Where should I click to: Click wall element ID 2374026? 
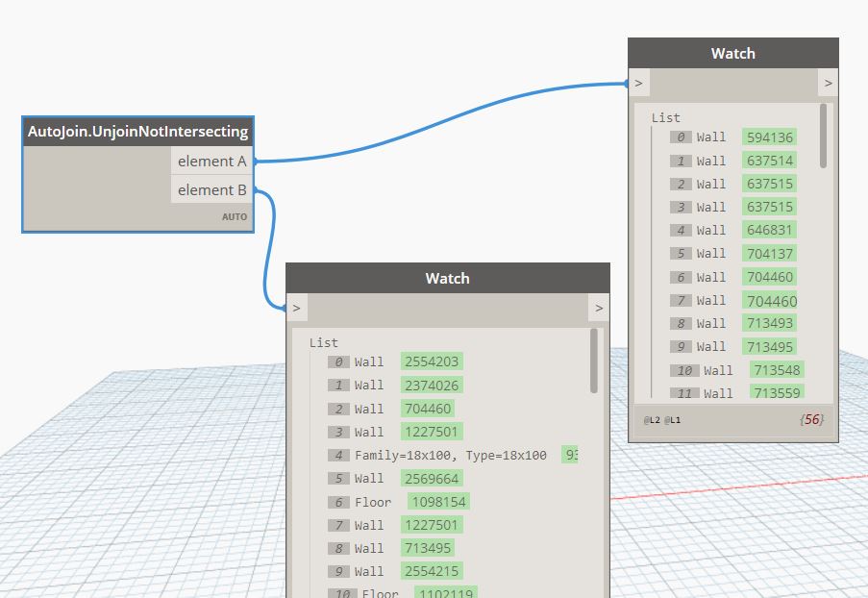click(x=432, y=386)
